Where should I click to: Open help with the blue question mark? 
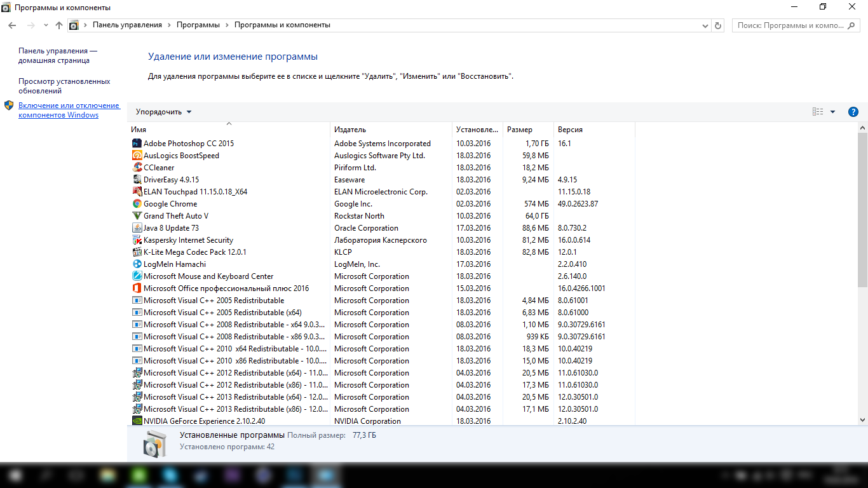[x=853, y=112]
